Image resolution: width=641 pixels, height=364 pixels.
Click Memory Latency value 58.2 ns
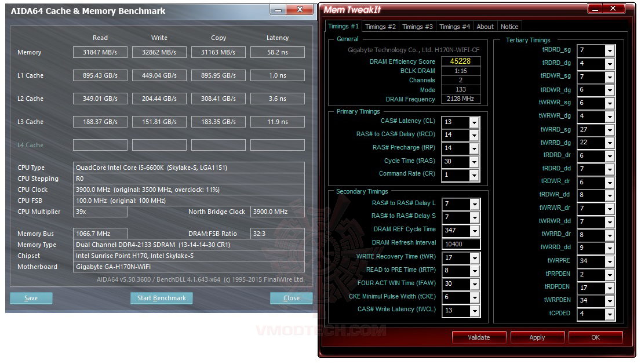278,52
